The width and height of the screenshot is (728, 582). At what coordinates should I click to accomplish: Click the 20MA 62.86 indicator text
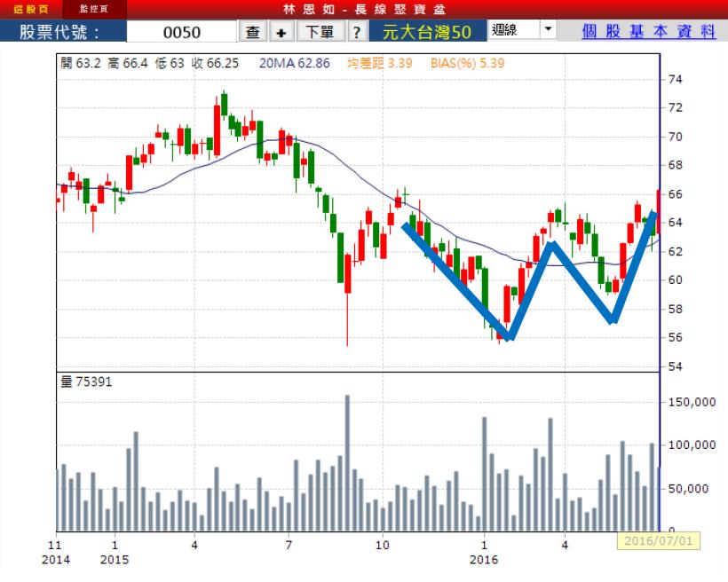(x=295, y=63)
